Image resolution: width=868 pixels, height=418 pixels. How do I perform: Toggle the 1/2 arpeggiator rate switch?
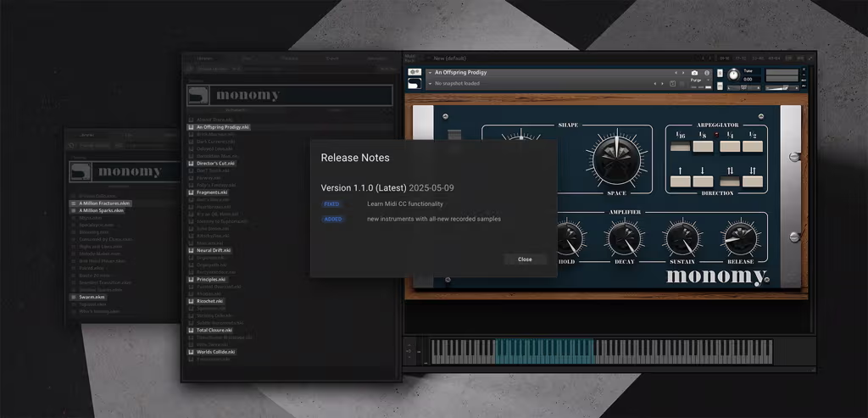click(753, 147)
